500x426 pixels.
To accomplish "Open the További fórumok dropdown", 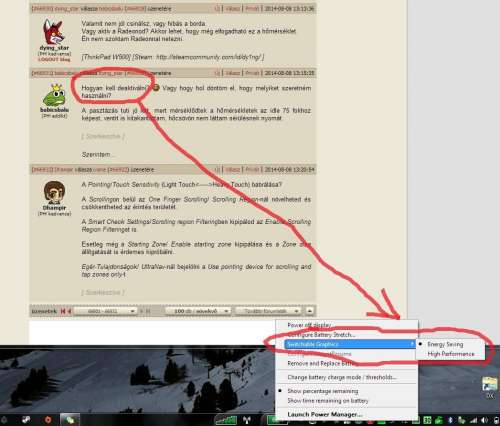I will (x=268, y=311).
